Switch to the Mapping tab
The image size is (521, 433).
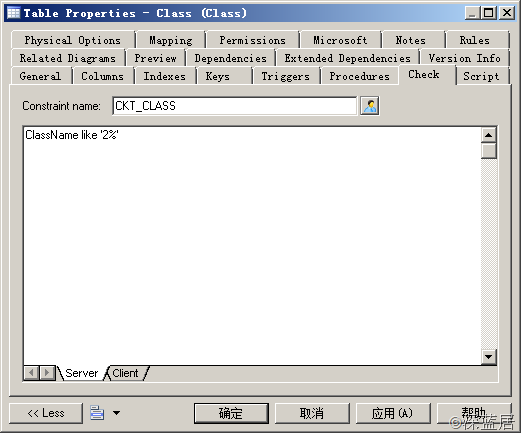171,40
